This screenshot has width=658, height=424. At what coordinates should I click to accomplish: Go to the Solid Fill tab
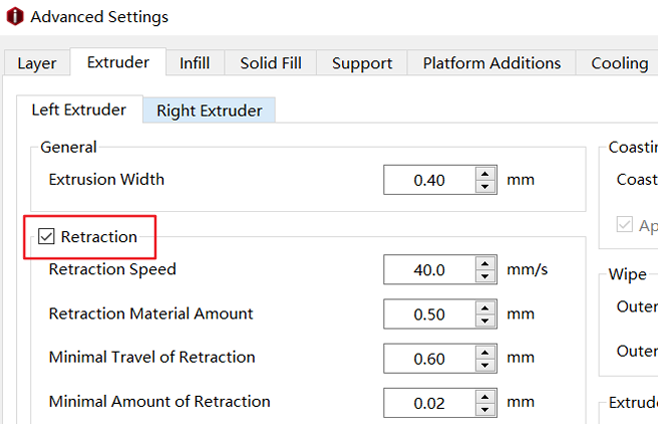click(x=271, y=63)
